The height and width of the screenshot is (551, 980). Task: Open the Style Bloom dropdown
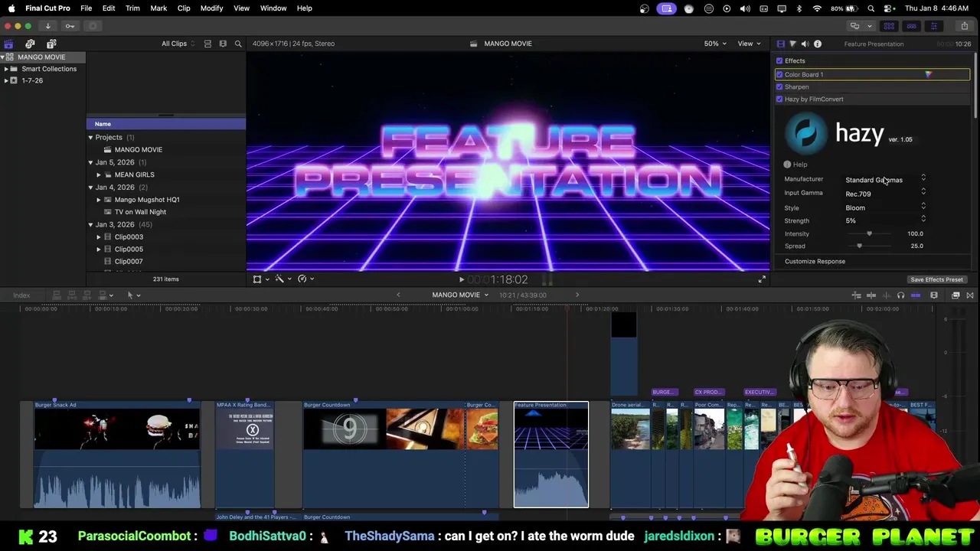click(x=886, y=207)
